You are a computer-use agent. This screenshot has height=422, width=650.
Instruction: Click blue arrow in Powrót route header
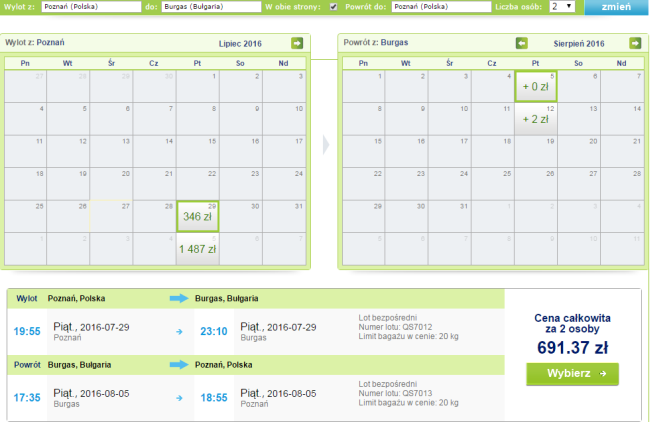[179, 364]
